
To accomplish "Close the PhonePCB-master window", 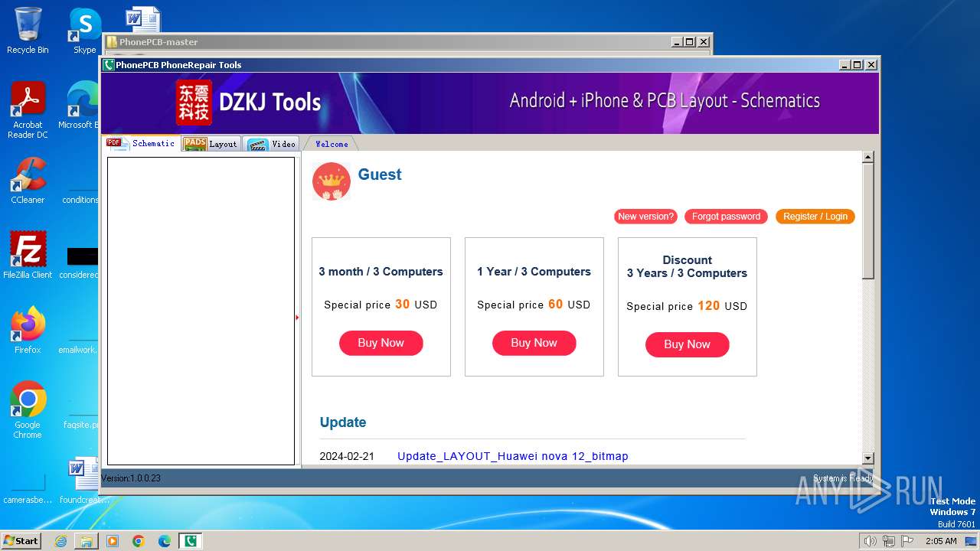I will click(704, 42).
